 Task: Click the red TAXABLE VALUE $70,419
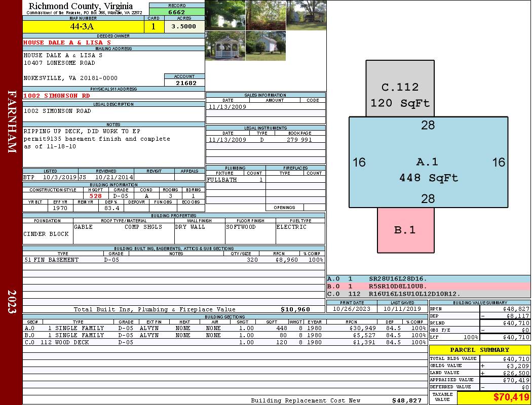[511, 397]
